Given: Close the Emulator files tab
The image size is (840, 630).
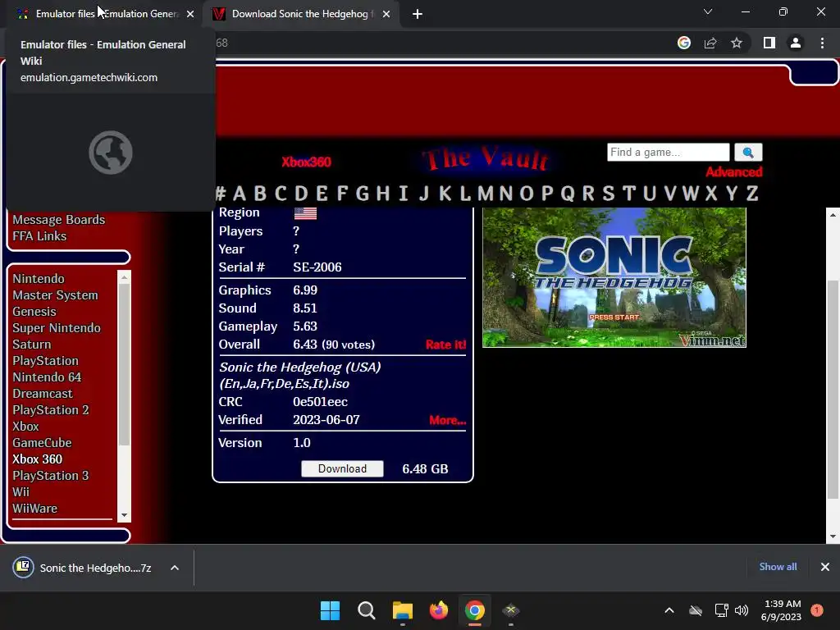Looking at the screenshot, I should 190,15.
